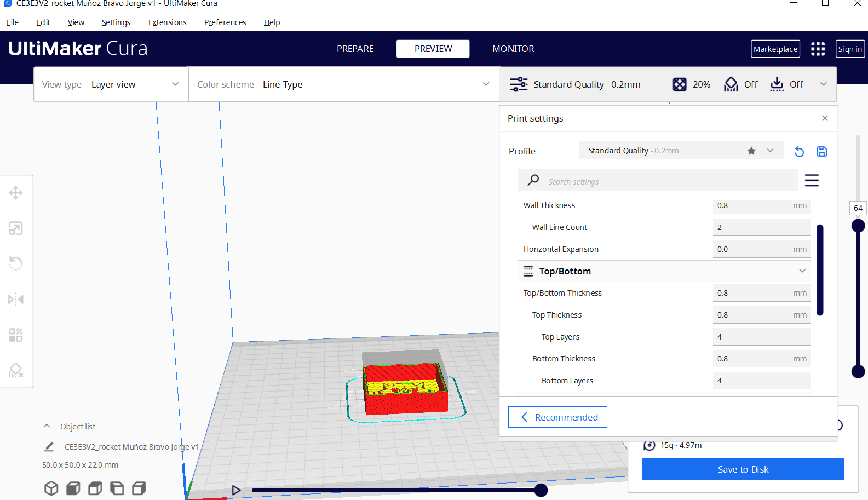The height and width of the screenshot is (500, 868).
Task: Click the settings panel scrollbar
Action: pos(820,270)
